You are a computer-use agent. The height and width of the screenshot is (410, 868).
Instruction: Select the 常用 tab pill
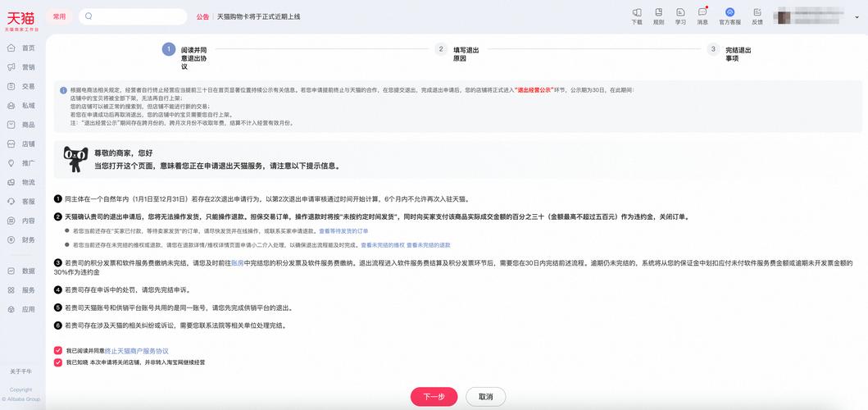pos(59,16)
